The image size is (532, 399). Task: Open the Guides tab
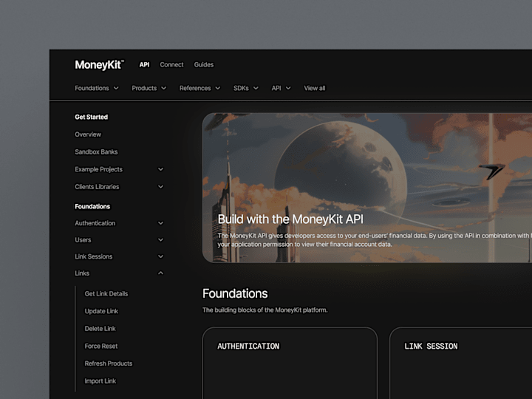pyautogui.click(x=204, y=64)
